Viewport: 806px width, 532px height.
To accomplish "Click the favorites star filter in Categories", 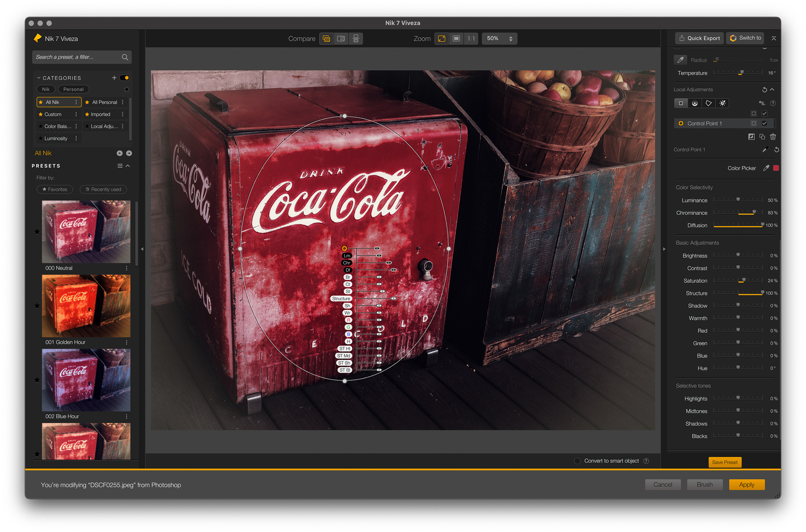I will 127,90.
